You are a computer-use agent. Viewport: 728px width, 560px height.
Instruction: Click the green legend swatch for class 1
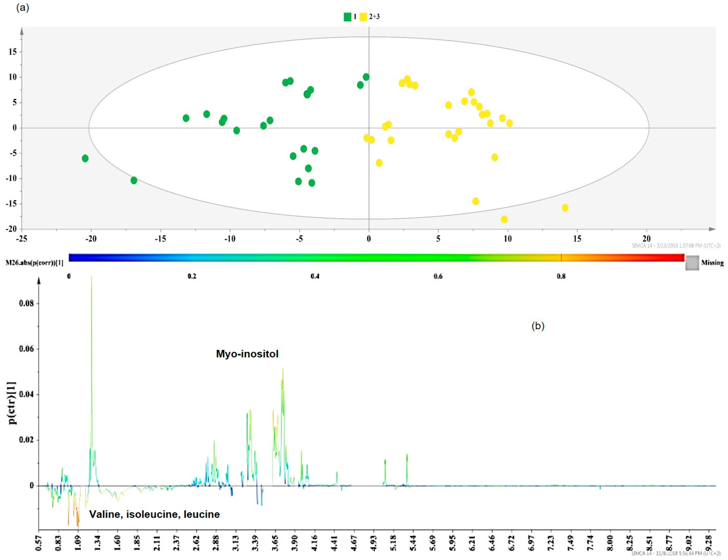click(347, 17)
